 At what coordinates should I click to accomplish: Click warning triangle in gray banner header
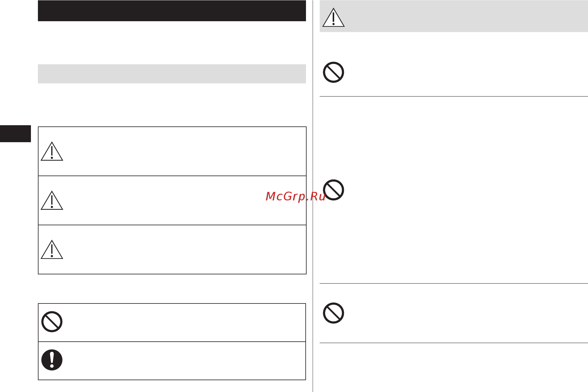(333, 18)
